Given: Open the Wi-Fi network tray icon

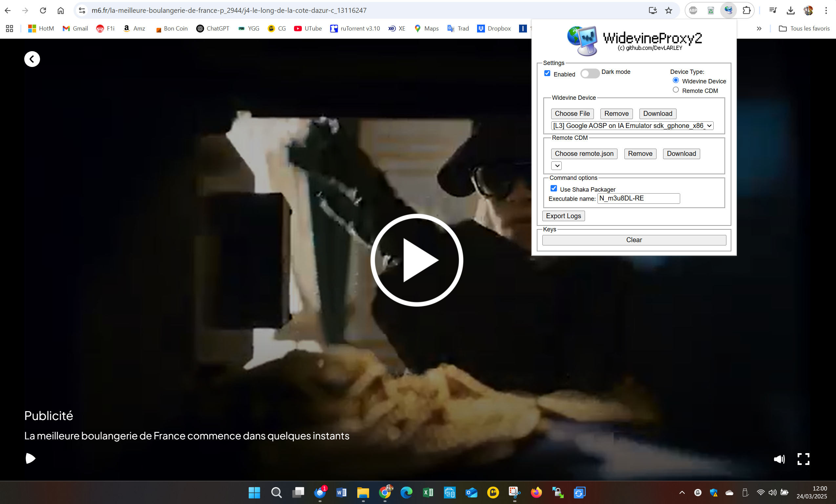Looking at the screenshot, I should pos(760,493).
